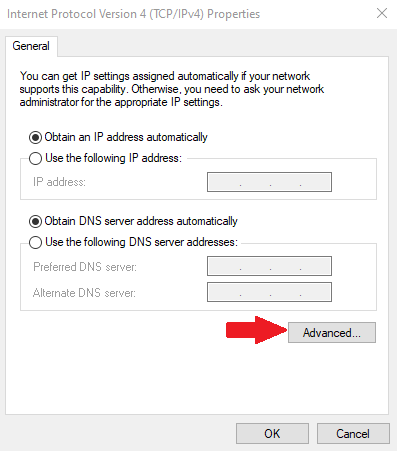Image resolution: width=397 pixels, height=451 pixels.
Task: Enable Use the following DNS server addresses
Action: click(x=133, y=242)
